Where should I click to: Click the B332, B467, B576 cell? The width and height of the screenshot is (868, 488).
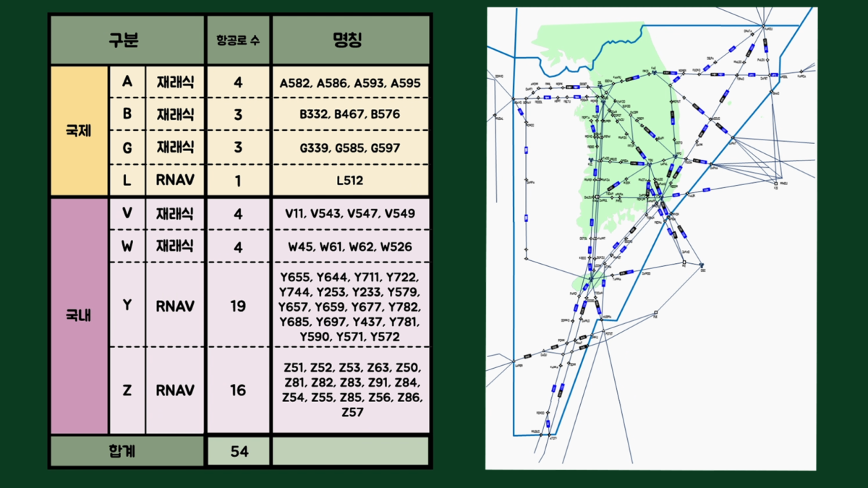(x=350, y=114)
